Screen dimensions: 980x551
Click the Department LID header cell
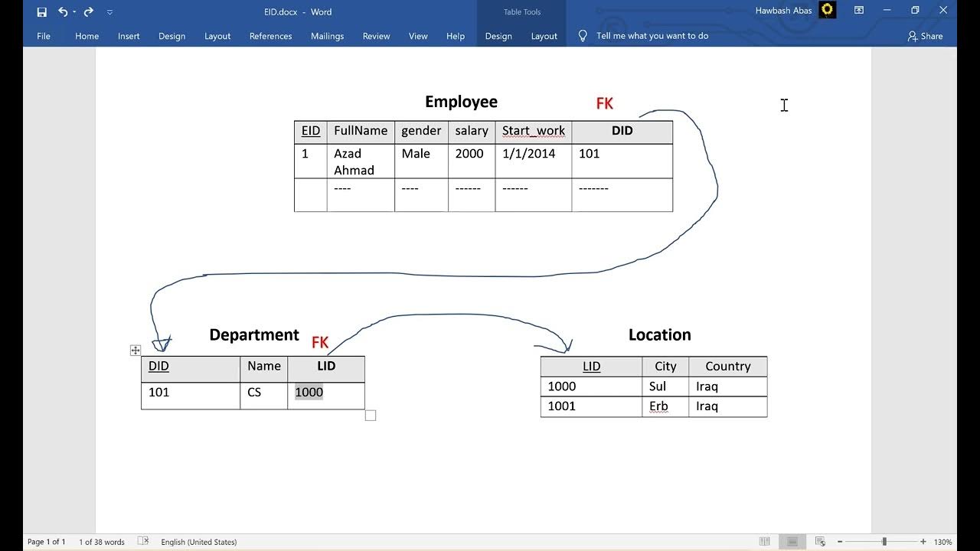tap(326, 369)
